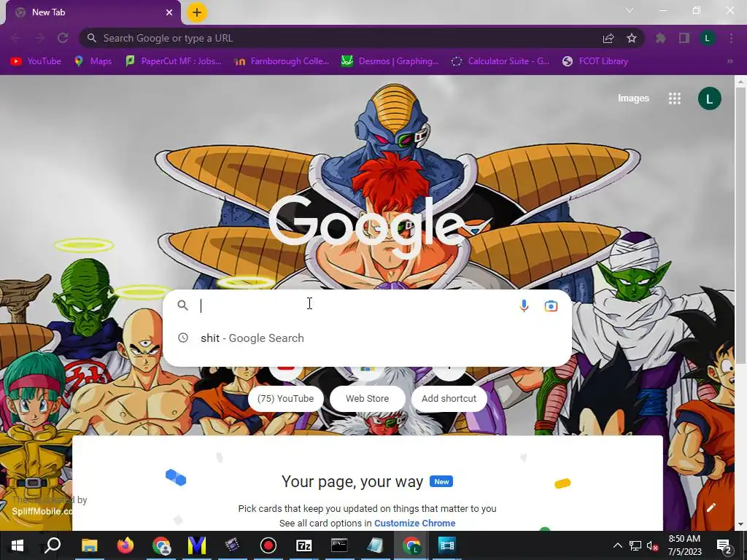Go forward to next page

39,38
